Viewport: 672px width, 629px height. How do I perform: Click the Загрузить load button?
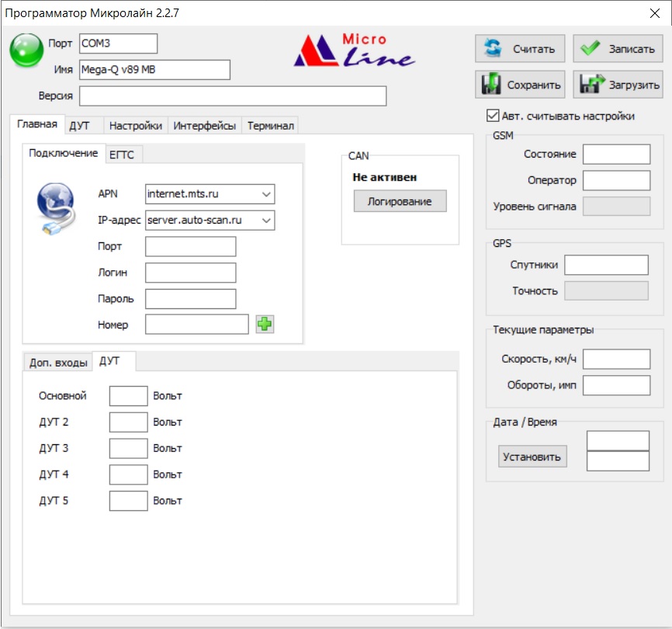pos(618,85)
